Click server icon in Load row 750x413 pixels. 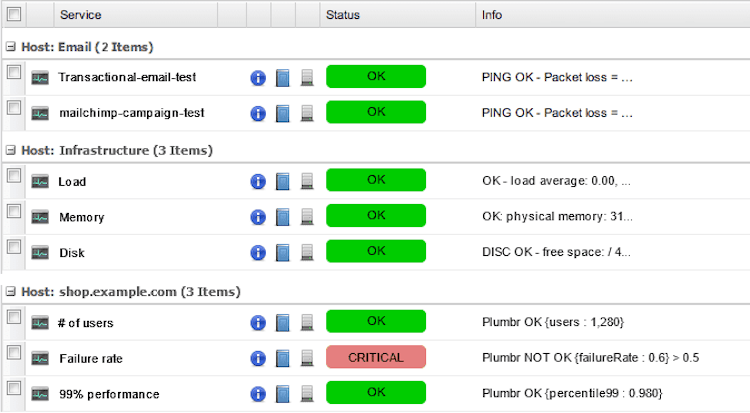pos(307,181)
